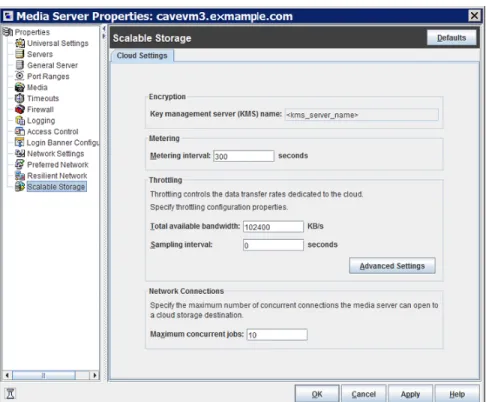Open Help for this dialog
486x402 pixels.
(457, 394)
